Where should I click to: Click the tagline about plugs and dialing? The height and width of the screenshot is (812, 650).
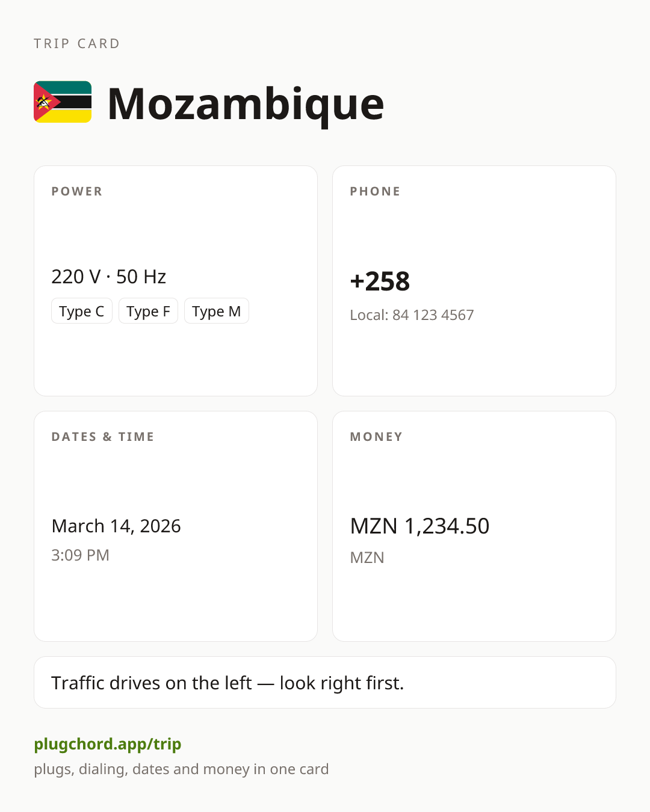(x=181, y=769)
